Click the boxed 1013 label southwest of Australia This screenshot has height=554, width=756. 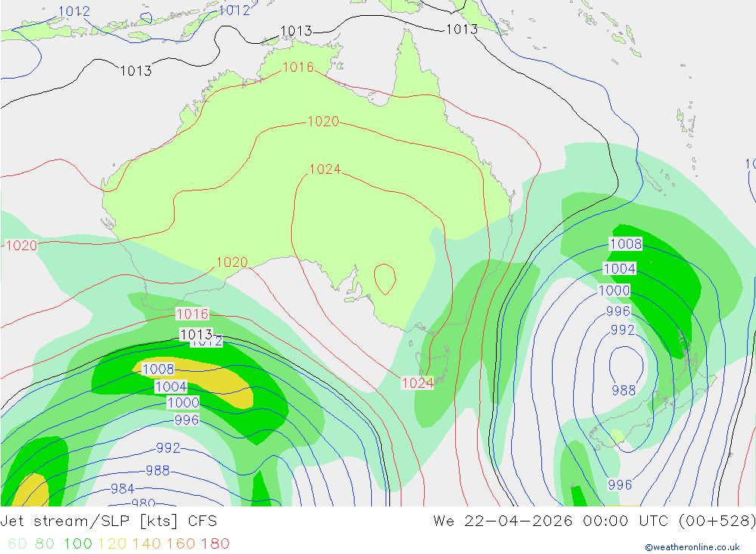pyautogui.click(x=197, y=334)
